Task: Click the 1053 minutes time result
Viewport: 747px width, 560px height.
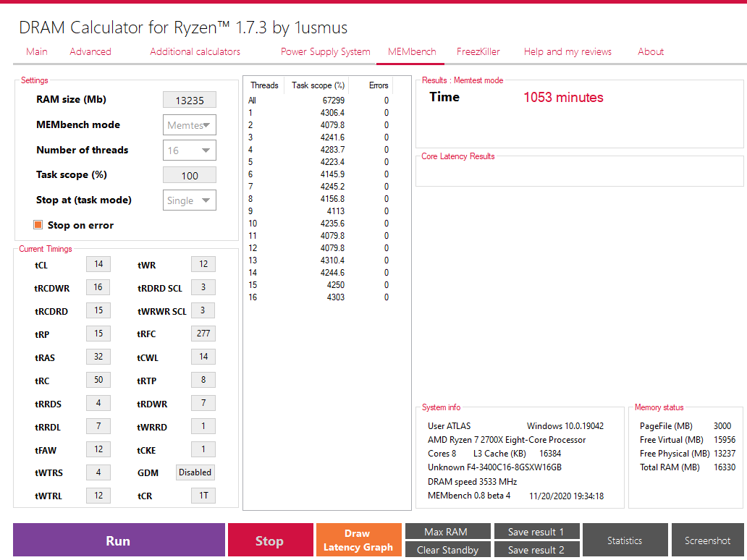Action: click(x=563, y=98)
